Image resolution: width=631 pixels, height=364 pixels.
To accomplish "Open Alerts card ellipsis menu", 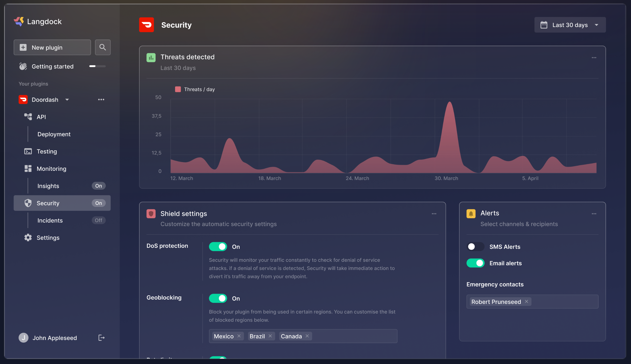I will [594, 214].
